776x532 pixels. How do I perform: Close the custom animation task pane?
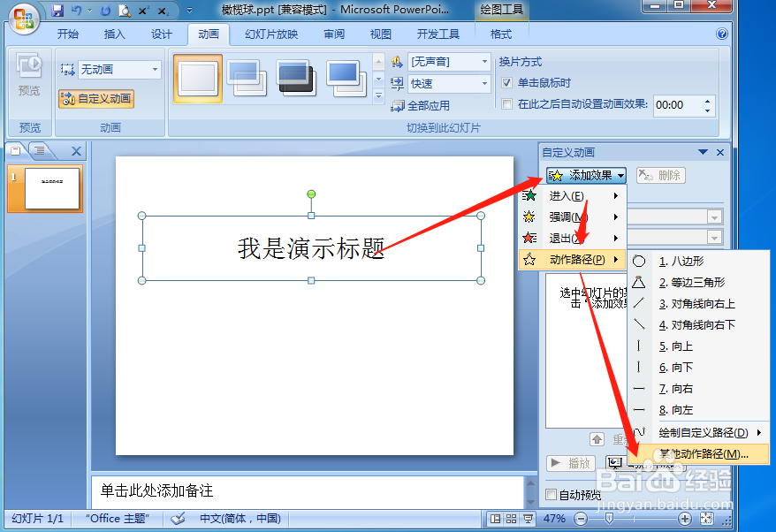pyautogui.click(x=720, y=152)
